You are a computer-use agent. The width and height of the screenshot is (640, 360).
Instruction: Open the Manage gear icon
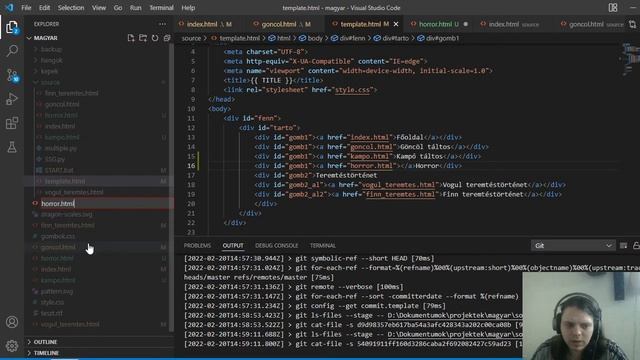click(x=12, y=346)
